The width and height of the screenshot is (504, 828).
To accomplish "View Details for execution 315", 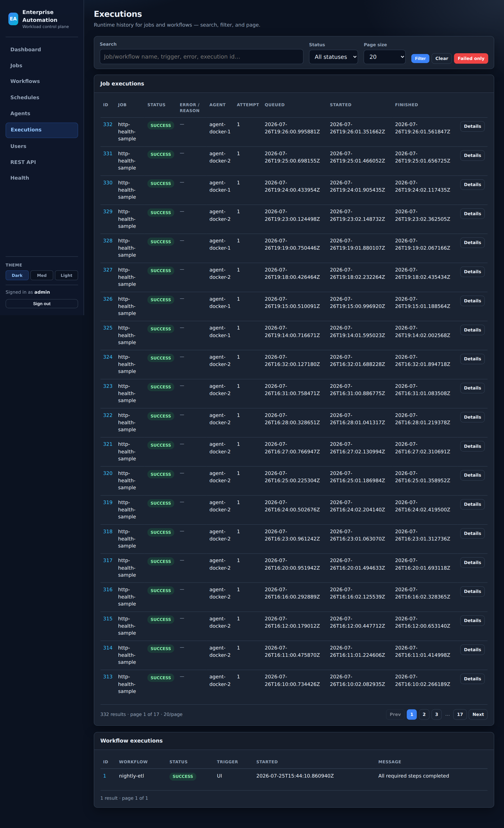I will click(472, 621).
